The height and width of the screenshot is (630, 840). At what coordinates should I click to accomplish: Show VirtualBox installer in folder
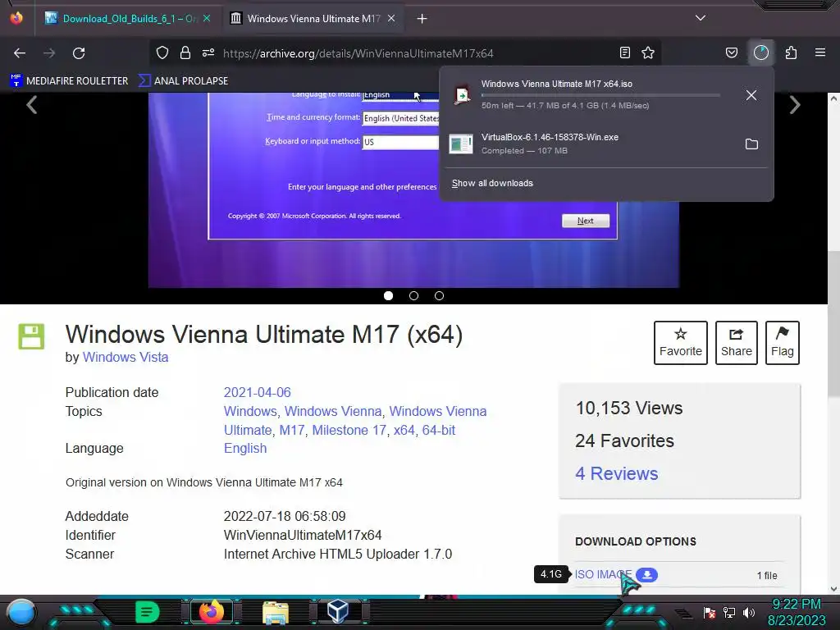click(x=751, y=144)
